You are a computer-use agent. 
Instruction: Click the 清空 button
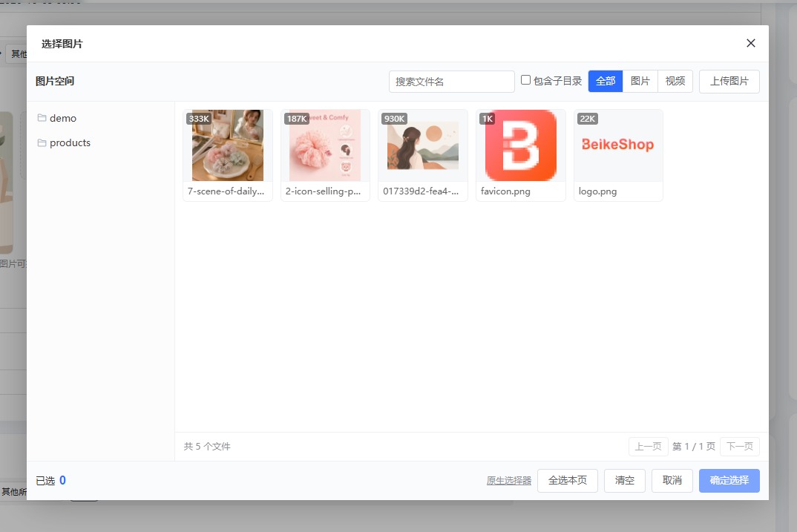624,481
